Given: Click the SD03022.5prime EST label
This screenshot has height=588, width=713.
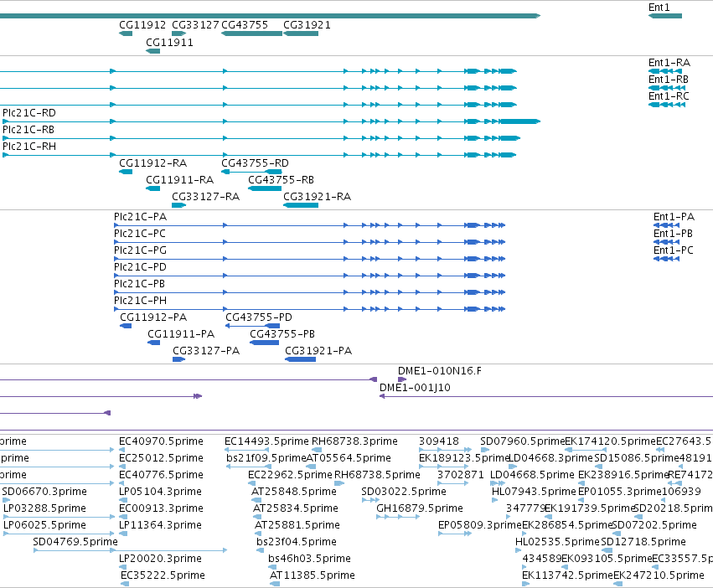Looking at the screenshot, I should coord(404,492).
